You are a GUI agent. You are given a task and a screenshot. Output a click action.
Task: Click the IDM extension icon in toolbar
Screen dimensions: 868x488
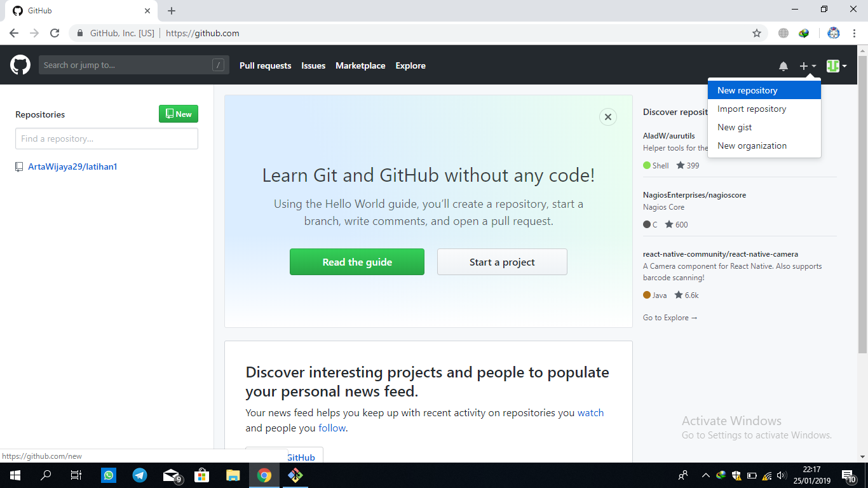tap(804, 33)
